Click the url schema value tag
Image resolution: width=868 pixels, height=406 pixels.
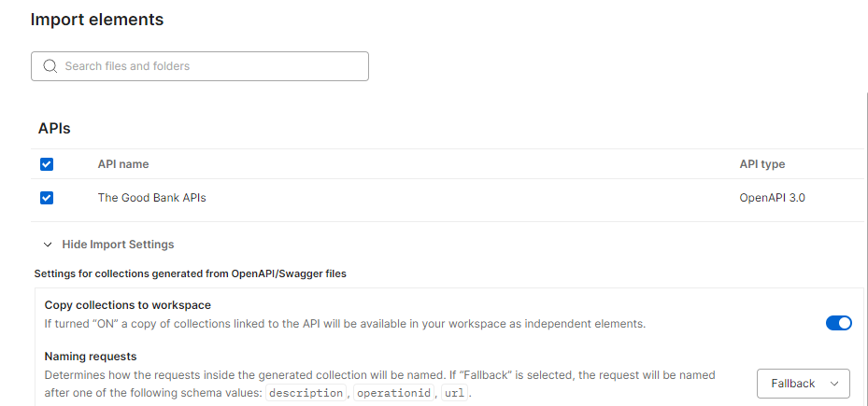tap(453, 393)
